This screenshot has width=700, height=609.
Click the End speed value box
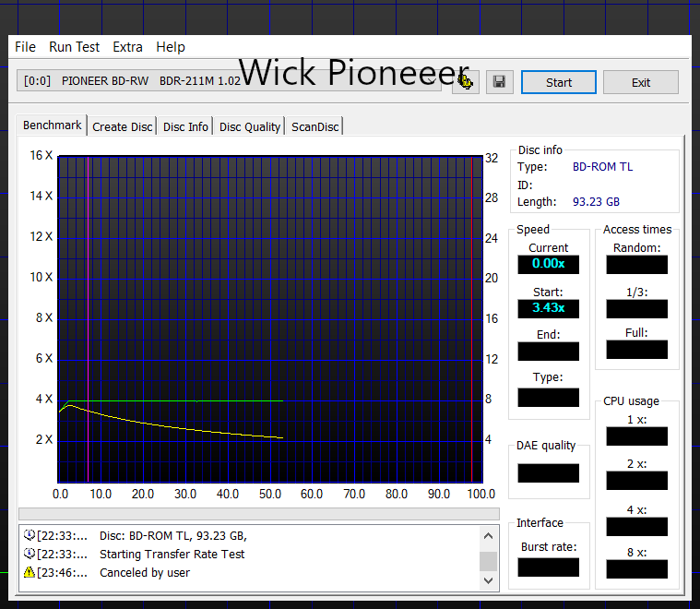548,352
